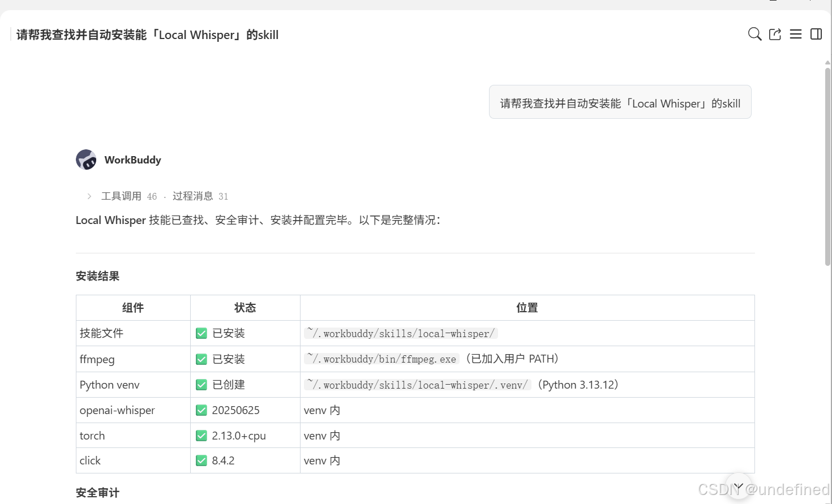Select the Python venv component cell
The height and width of the screenshot is (504, 832).
click(x=133, y=385)
